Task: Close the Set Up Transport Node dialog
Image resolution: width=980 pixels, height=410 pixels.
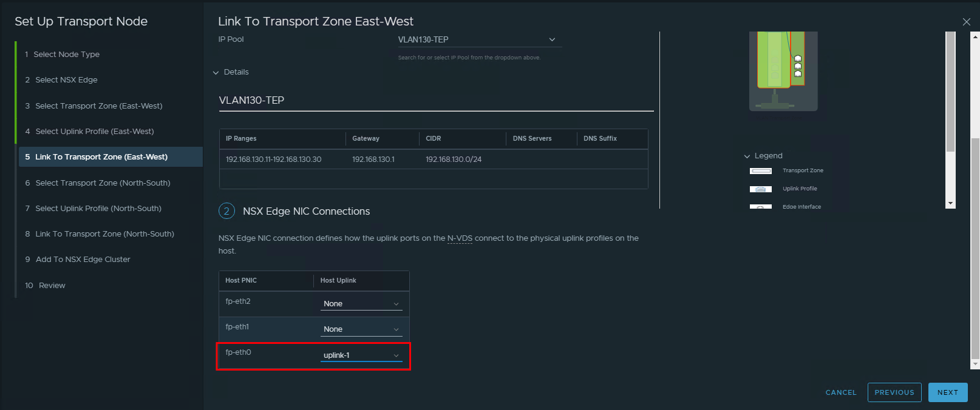Action: tap(966, 22)
